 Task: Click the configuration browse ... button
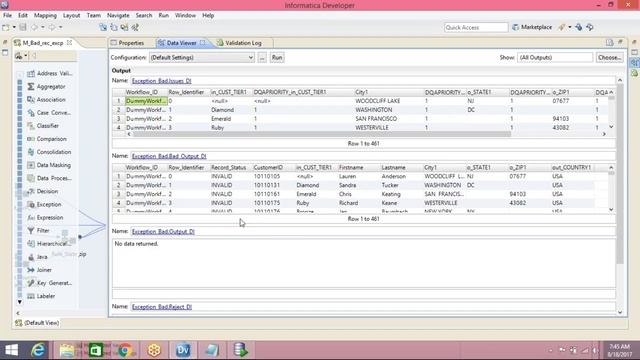262,58
